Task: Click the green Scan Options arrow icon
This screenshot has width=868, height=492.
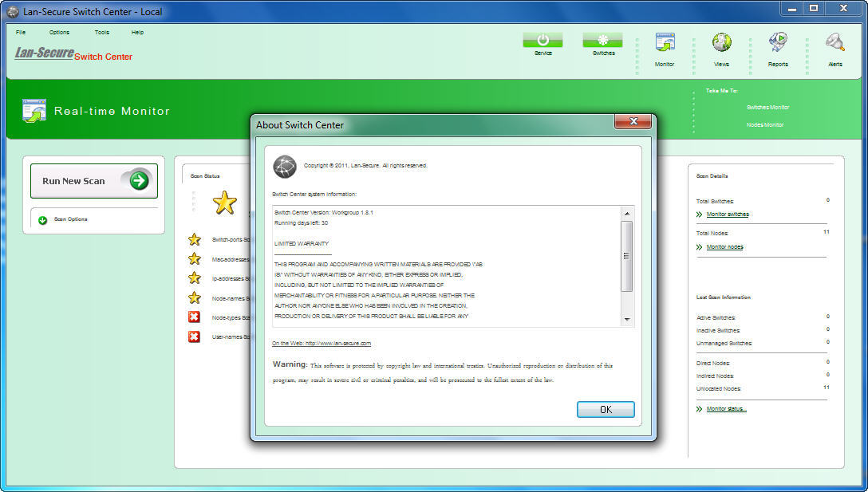Action: click(42, 220)
